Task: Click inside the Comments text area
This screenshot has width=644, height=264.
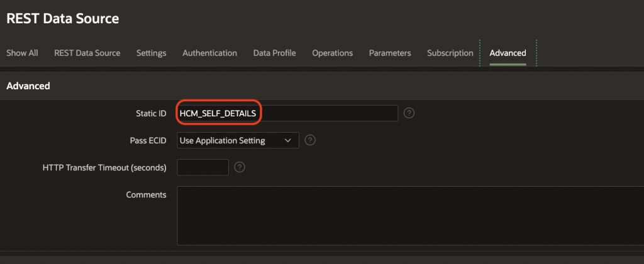Action: (409, 214)
